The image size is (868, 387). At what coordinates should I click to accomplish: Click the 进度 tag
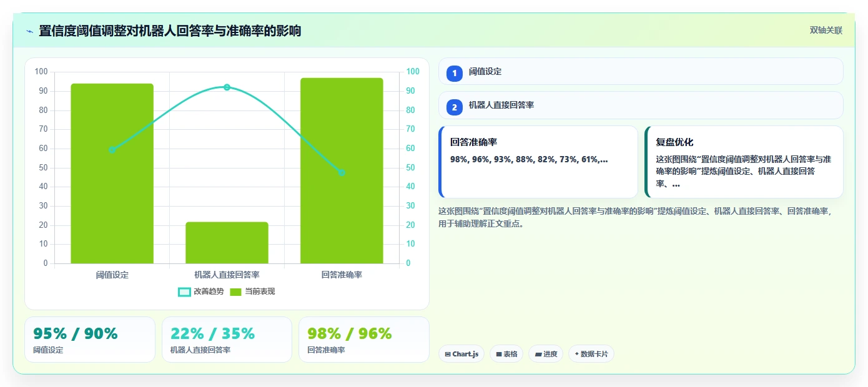(x=546, y=354)
